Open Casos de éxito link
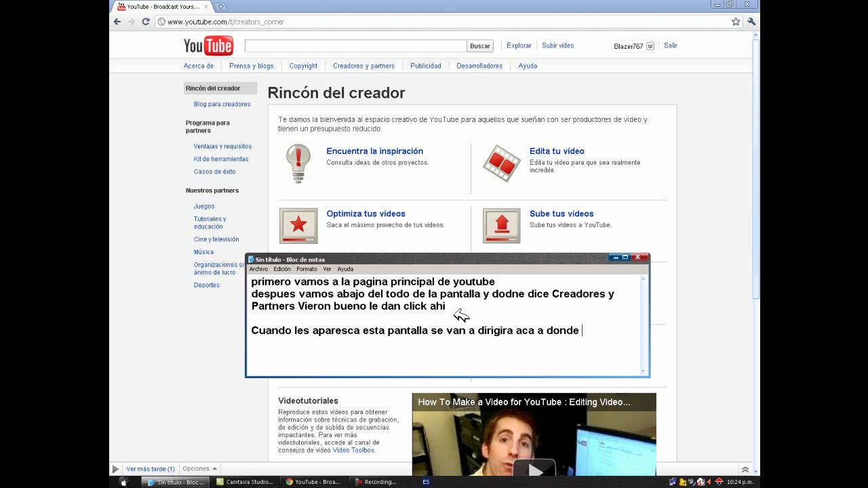868x488 pixels. click(x=214, y=172)
